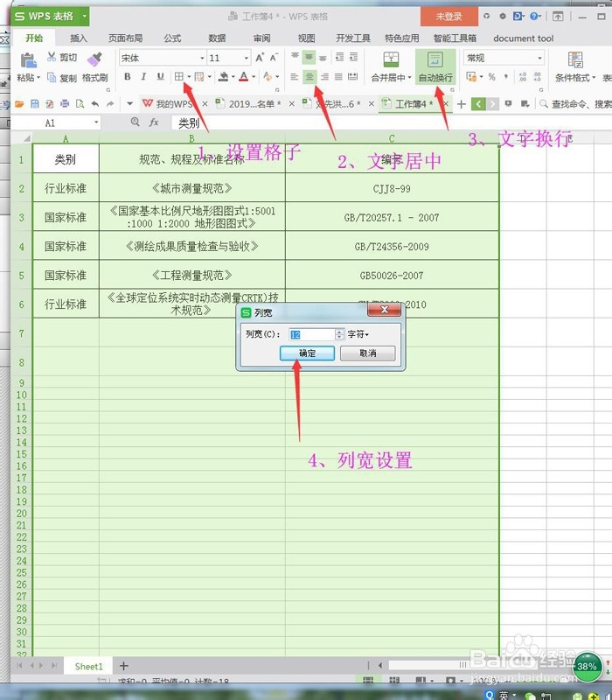Click the decrease decimal places icon
This screenshot has width=612, height=700.
click(x=537, y=77)
